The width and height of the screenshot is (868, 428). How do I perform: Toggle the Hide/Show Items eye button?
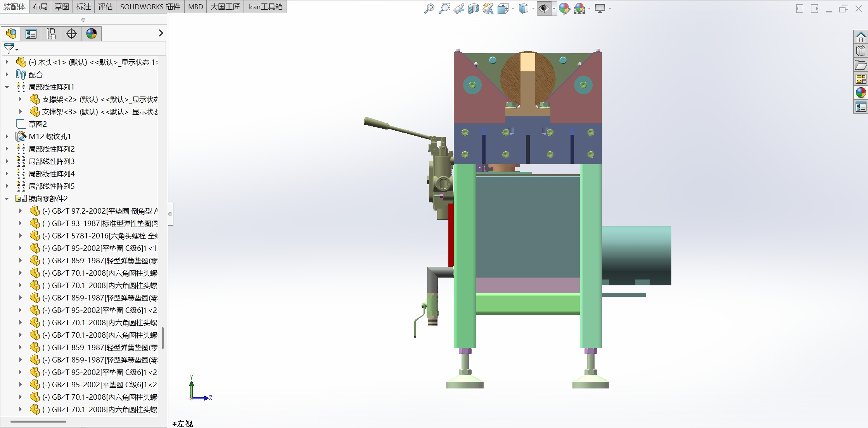544,9
